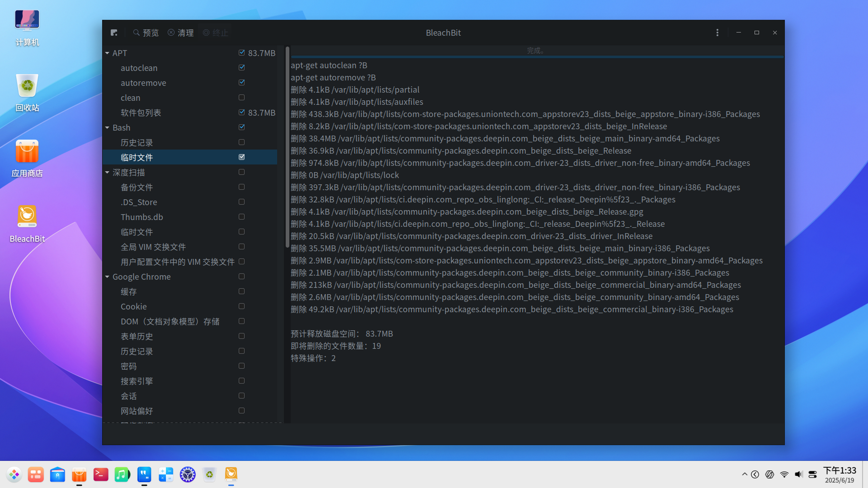Click the cleaner list vertical scrollbar
Image resolution: width=868 pixels, height=488 pixels.
[287, 147]
